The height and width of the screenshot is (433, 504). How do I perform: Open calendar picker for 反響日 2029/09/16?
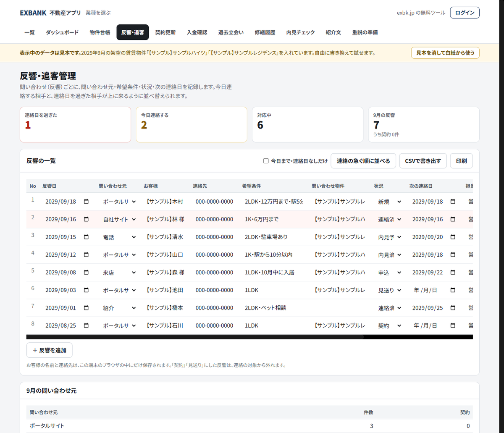87,219
